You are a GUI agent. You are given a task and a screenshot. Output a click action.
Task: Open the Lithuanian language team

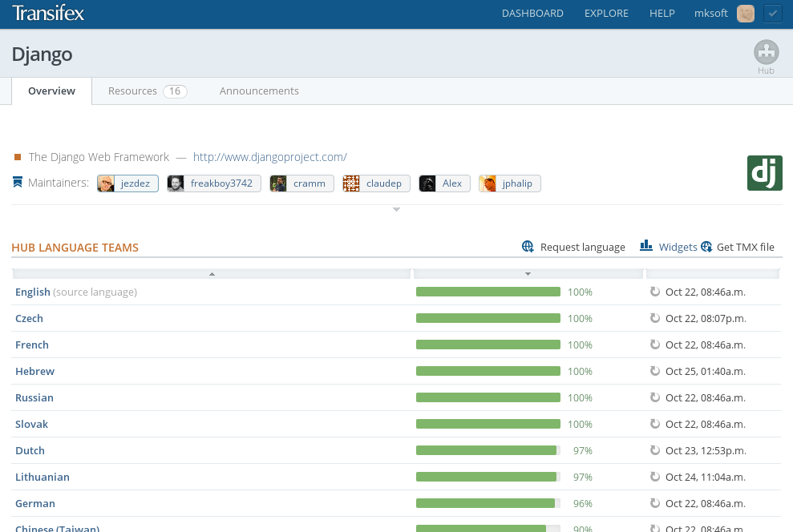(x=42, y=477)
